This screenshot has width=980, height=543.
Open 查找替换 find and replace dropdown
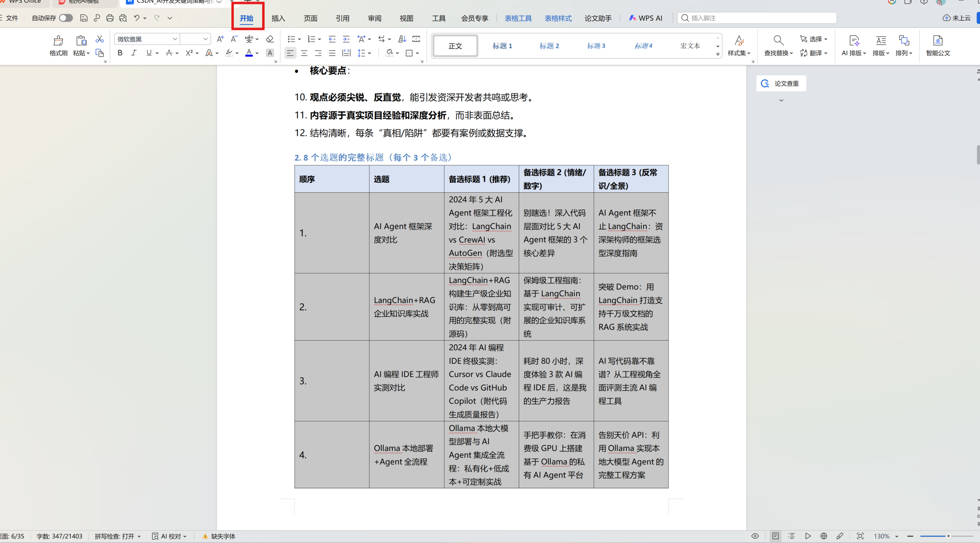(x=779, y=53)
